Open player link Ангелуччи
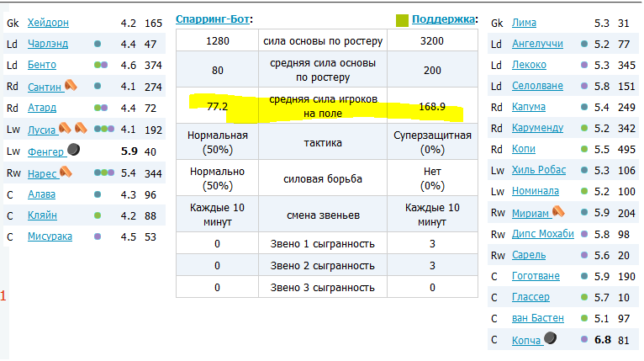 pos(537,44)
